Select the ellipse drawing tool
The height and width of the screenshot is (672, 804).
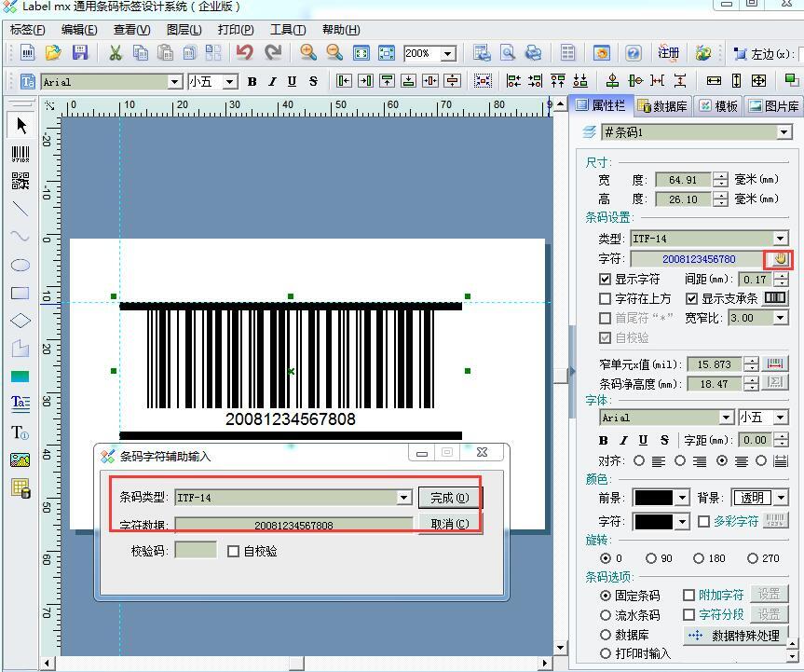(x=20, y=266)
